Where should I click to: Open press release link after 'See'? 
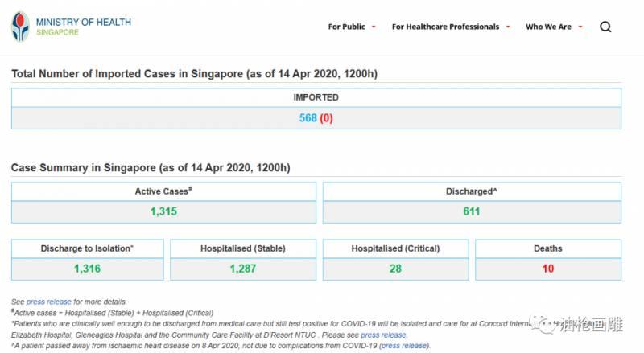(x=49, y=302)
